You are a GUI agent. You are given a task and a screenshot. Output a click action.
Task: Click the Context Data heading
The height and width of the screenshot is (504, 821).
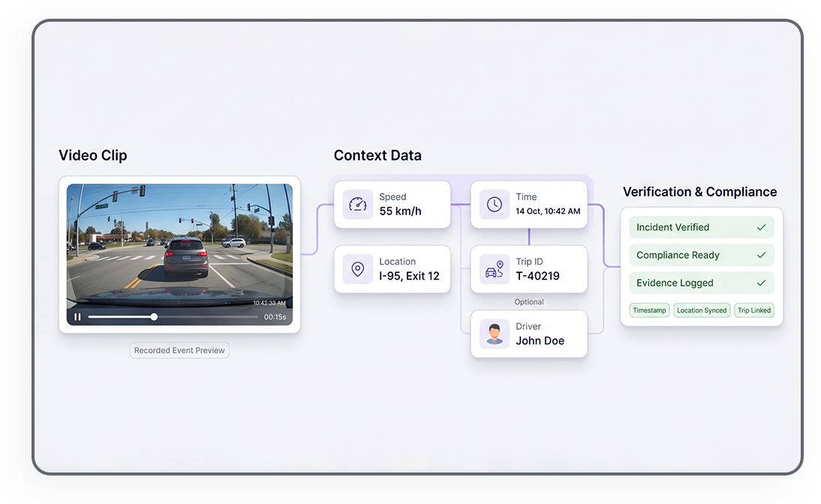click(377, 155)
